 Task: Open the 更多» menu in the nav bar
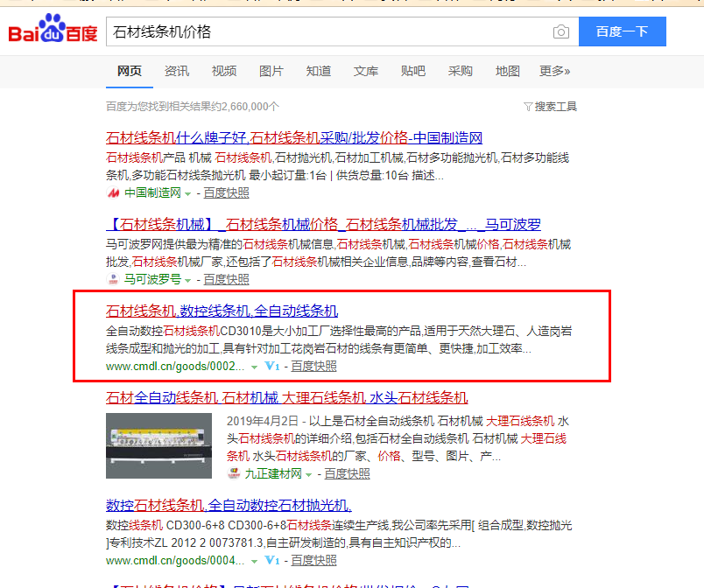tap(554, 71)
